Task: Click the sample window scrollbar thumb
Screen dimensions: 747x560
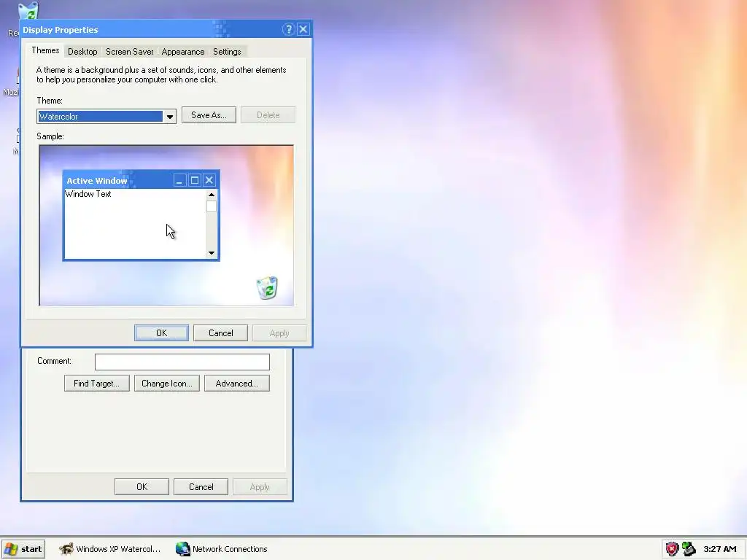Action: [212, 206]
